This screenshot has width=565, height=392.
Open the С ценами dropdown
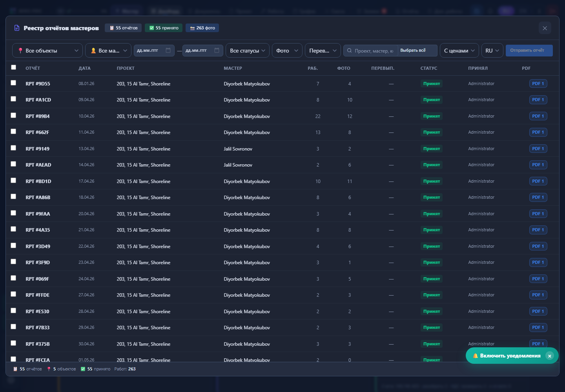click(459, 51)
